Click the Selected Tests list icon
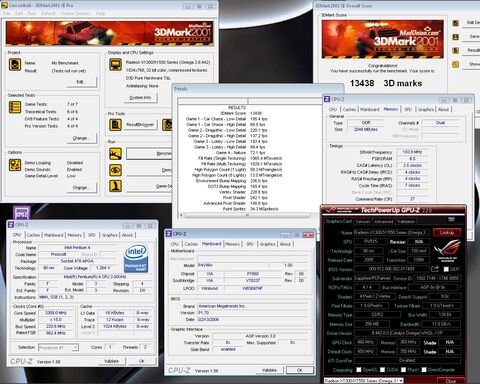Screen dimensions: 480x384 click(x=15, y=107)
